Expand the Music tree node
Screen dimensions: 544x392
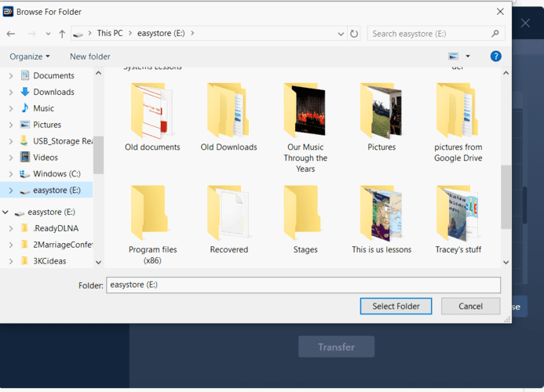11,108
